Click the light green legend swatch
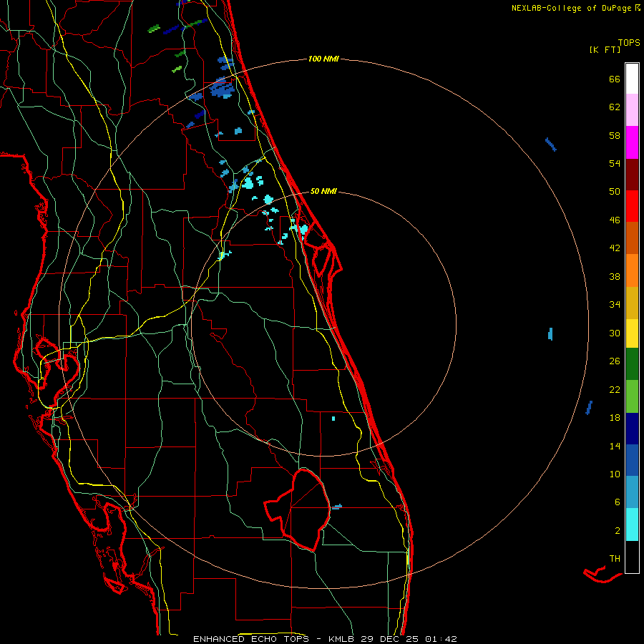644x644 pixels. 632,396
